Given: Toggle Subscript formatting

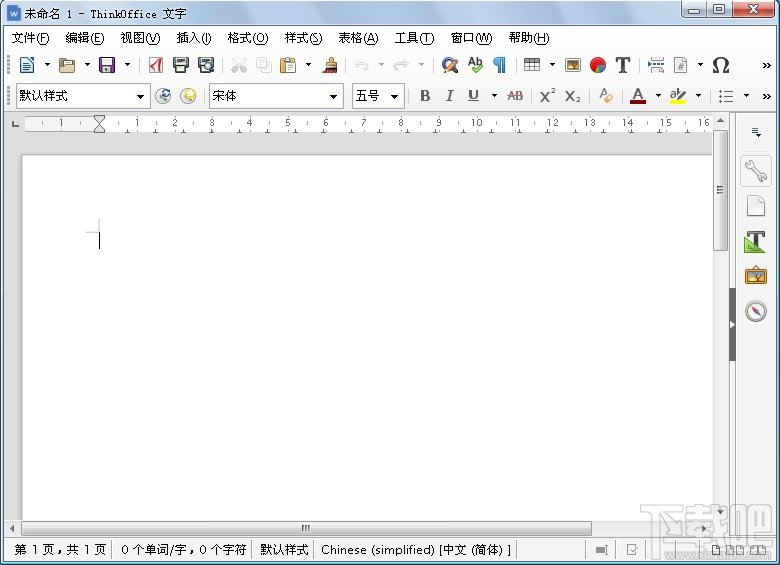Looking at the screenshot, I should click(573, 95).
